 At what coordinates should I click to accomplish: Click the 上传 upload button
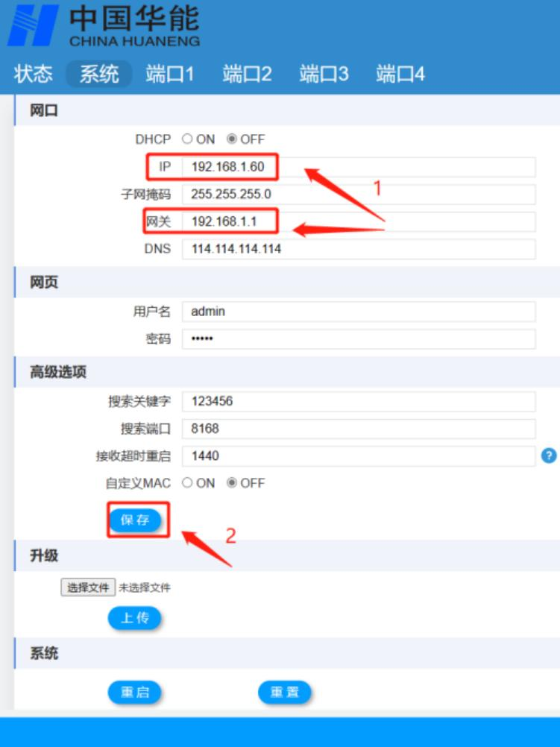click(x=135, y=618)
